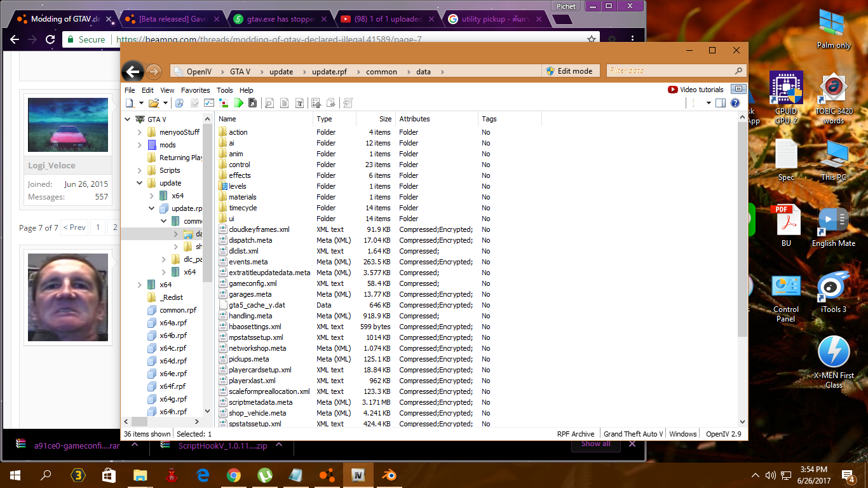Click the panel layout icon beside help
Viewport: 868px width, 488px height.
point(721,103)
